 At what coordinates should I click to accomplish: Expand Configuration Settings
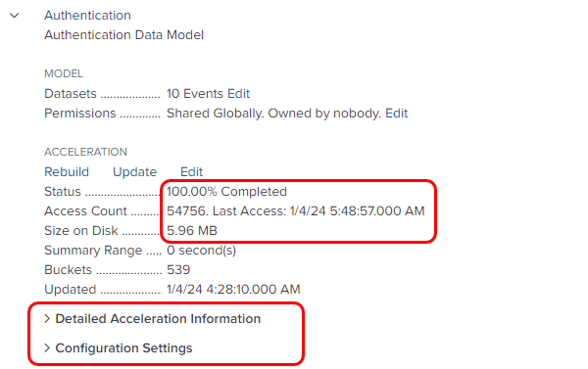tap(119, 348)
